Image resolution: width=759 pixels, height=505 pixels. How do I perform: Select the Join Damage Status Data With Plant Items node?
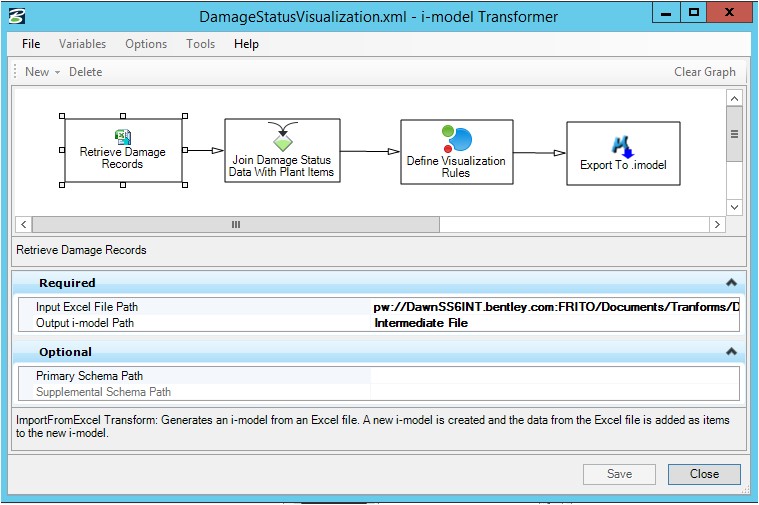point(282,151)
